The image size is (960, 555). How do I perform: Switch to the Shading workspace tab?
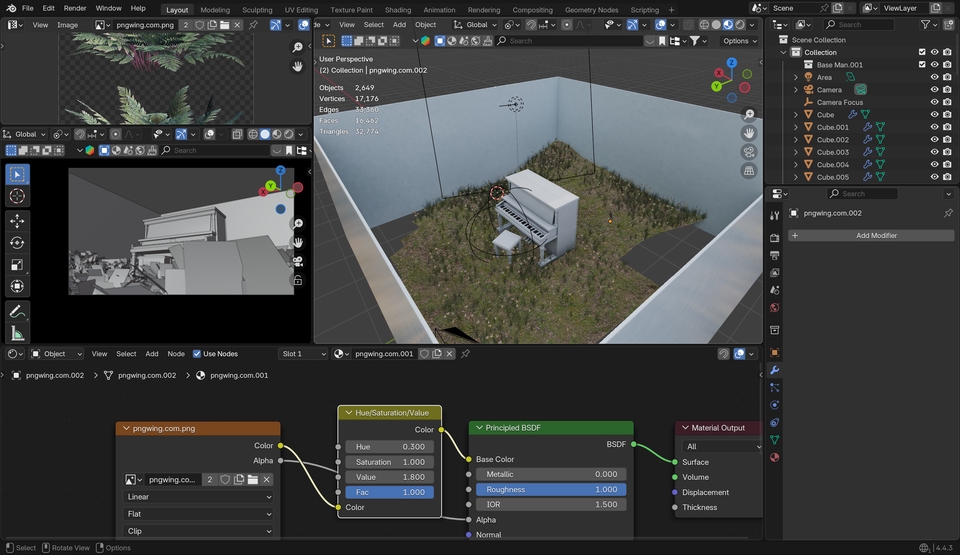(397, 10)
